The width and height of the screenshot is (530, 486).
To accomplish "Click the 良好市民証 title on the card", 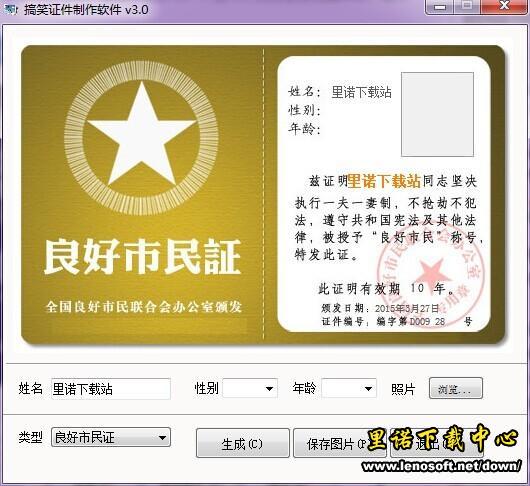I will click(x=142, y=257).
